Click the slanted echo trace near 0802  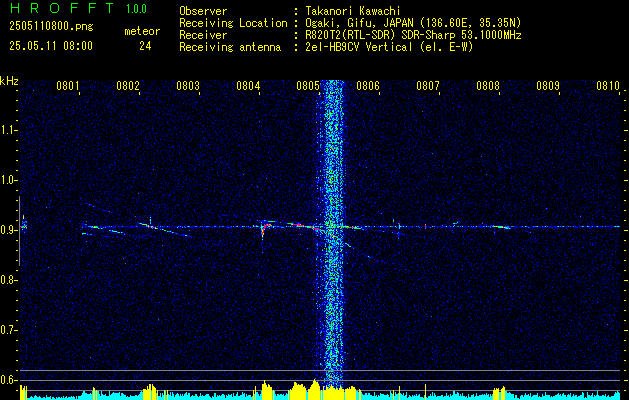click(x=164, y=230)
